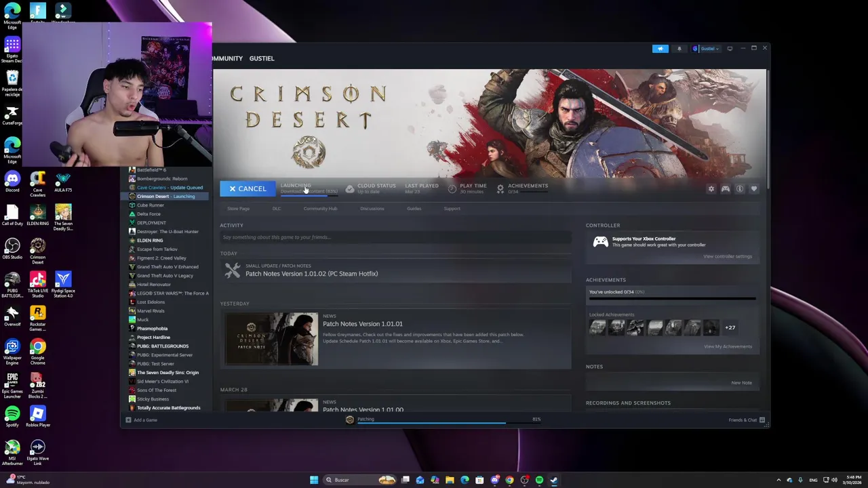Open the GUSTIEL profile menu
The image size is (868, 488).
tap(262, 58)
